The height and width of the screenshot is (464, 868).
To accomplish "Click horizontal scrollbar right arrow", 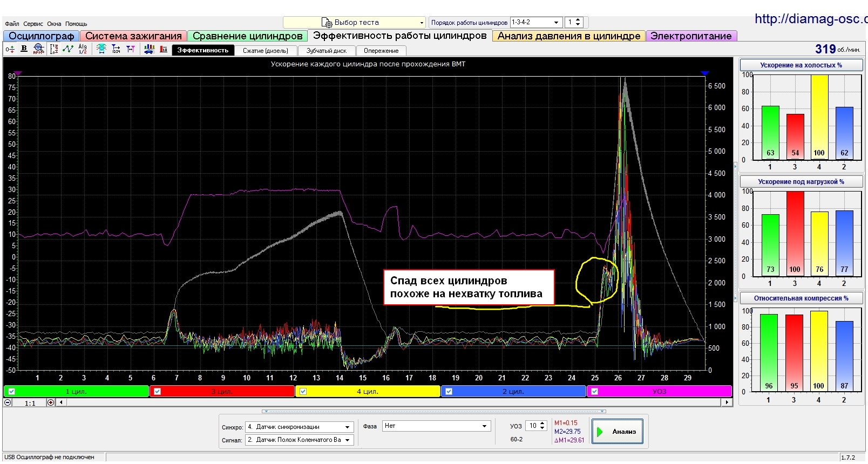I will click(x=727, y=402).
